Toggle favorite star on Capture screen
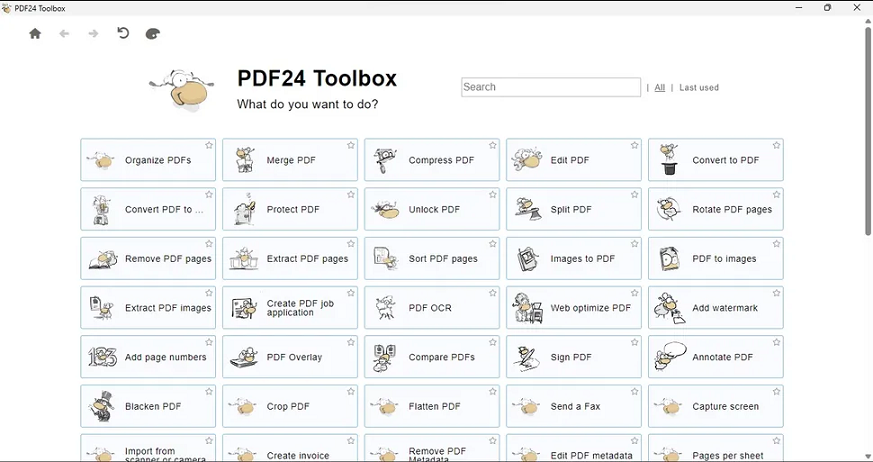 pyautogui.click(x=777, y=391)
